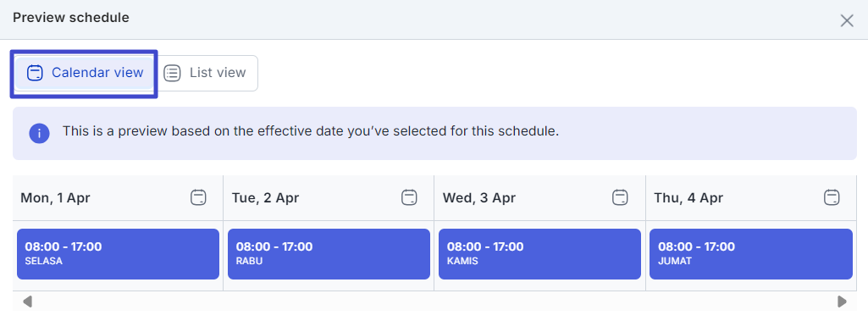868x321 pixels.
Task: Click the Tue, 2 Apr column header
Action: (x=329, y=198)
